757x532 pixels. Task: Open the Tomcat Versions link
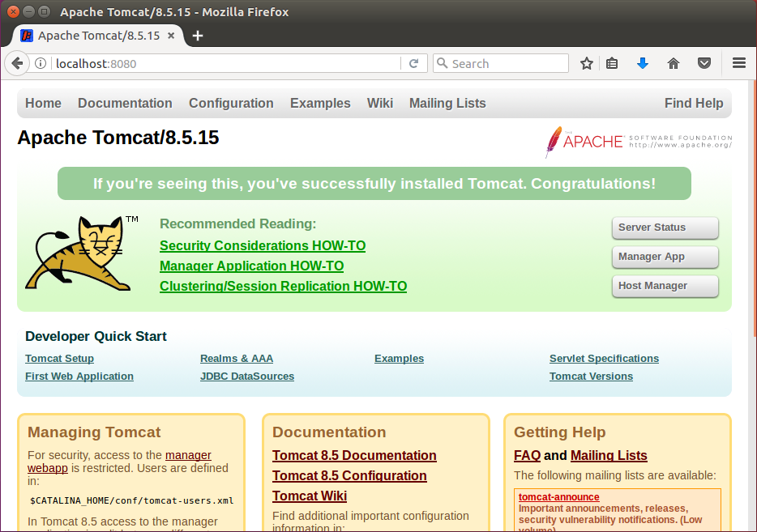pos(591,377)
